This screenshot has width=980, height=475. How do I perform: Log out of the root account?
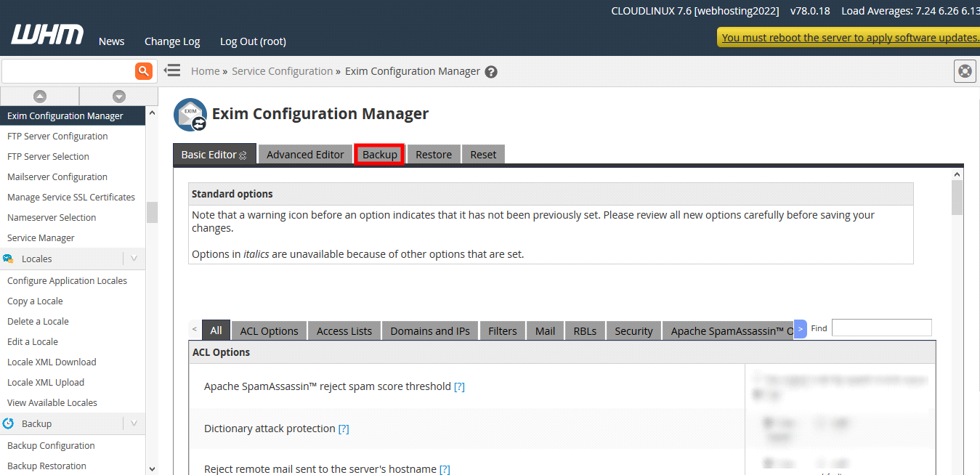[x=253, y=41]
